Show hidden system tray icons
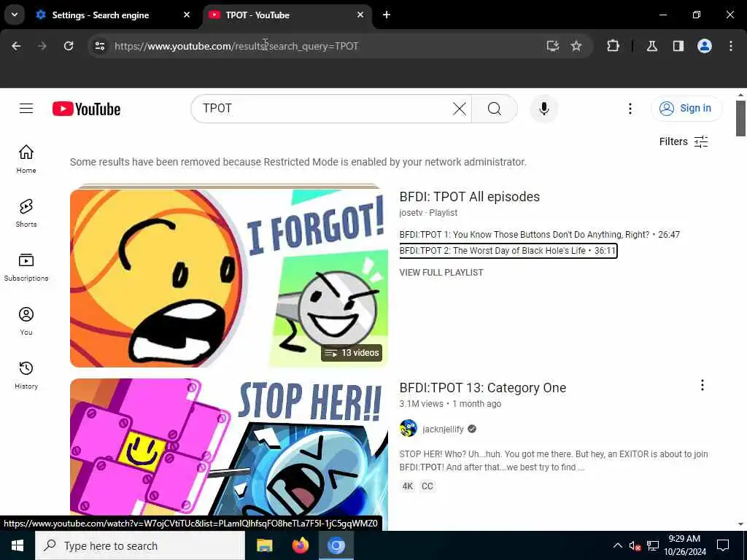 tap(617, 545)
